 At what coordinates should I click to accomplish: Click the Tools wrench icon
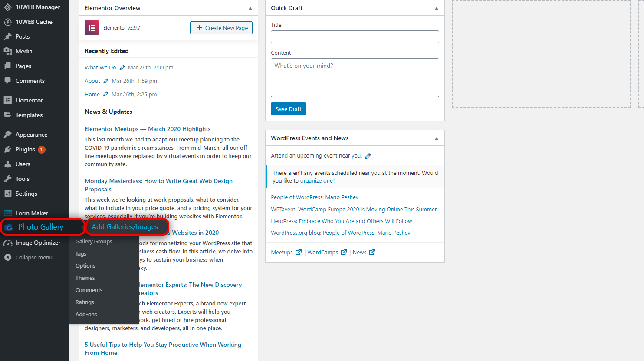(8, 179)
